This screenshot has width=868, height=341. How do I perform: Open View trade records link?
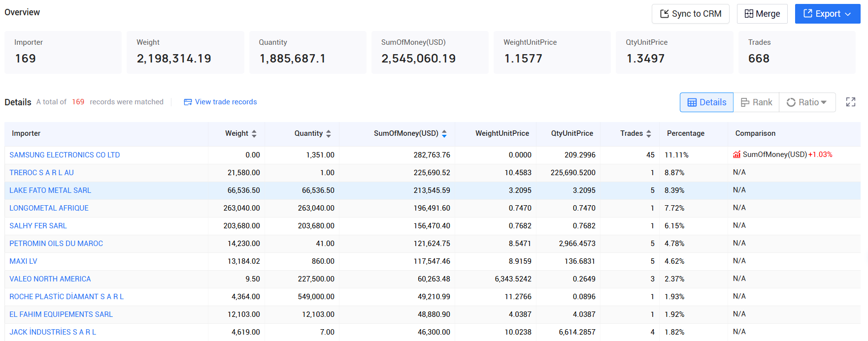tap(220, 102)
